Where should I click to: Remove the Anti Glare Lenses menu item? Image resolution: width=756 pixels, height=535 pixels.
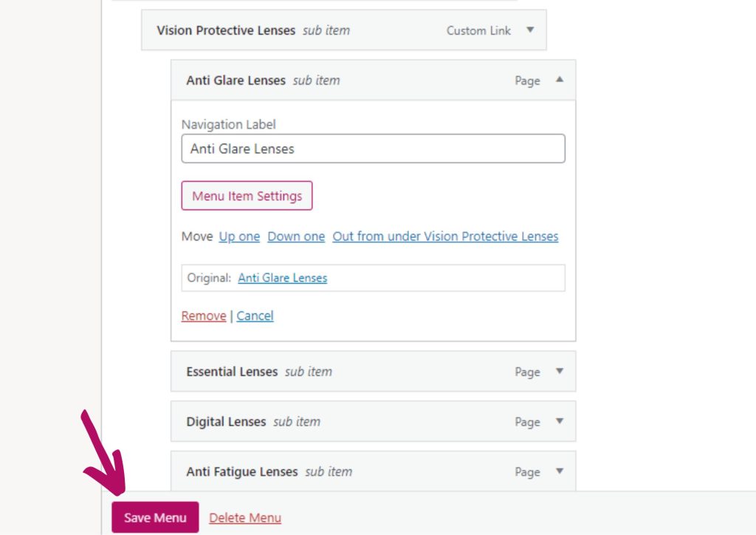pyautogui.click(x=204, y=316)
